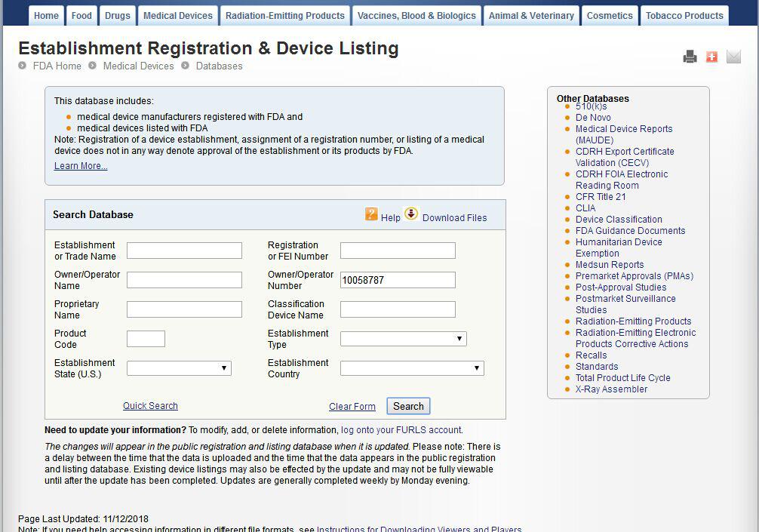
Task: Click the red plus share icon
Action: 711,57
